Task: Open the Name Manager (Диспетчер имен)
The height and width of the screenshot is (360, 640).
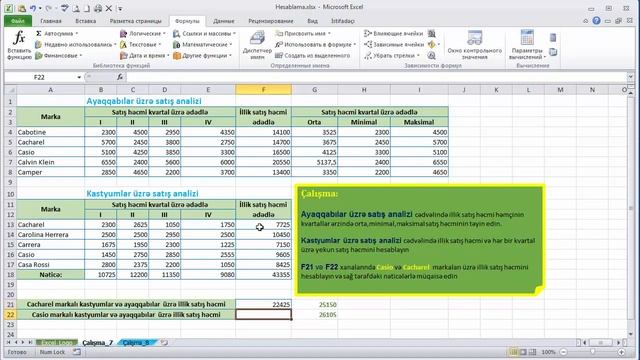Action: (257, 46)
